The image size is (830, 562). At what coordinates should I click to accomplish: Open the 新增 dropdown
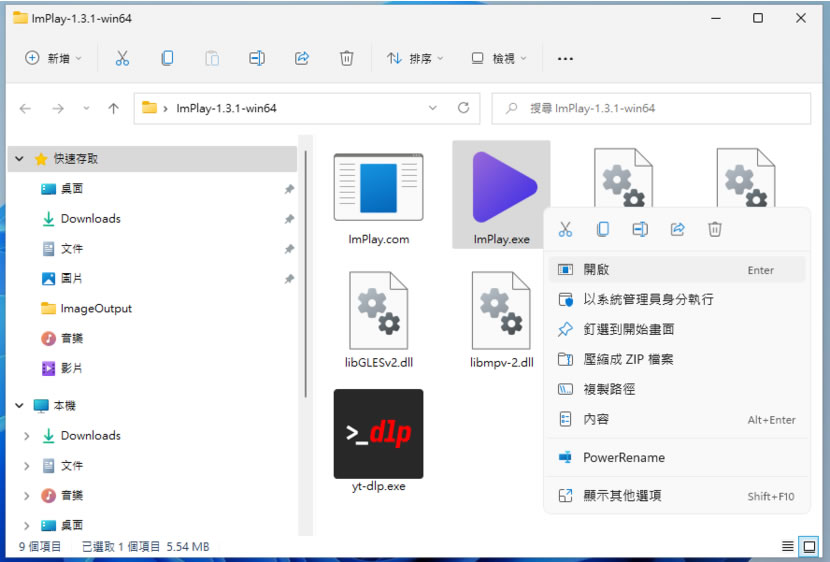[x=53, y=58]
